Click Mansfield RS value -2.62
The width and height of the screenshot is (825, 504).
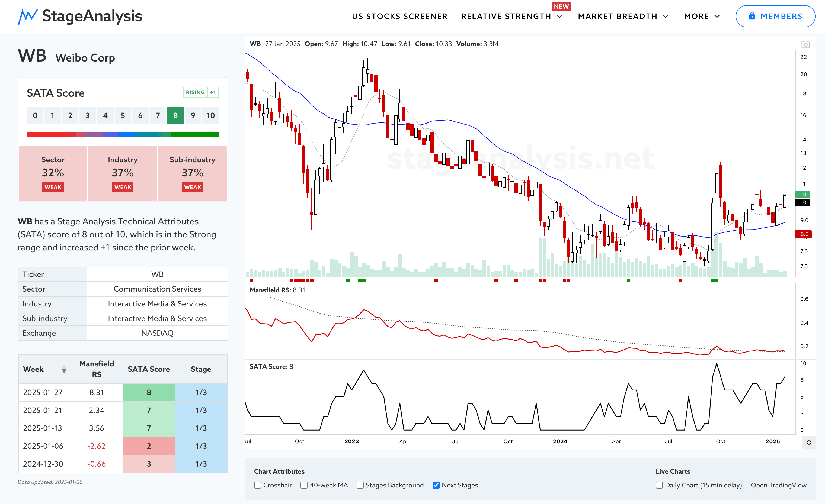[x=97, y=446]
